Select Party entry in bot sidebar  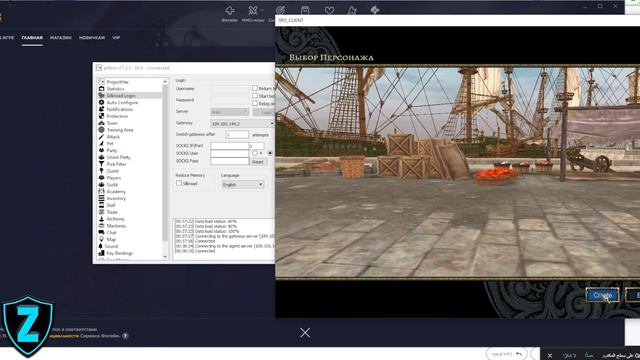click(111, 151)
